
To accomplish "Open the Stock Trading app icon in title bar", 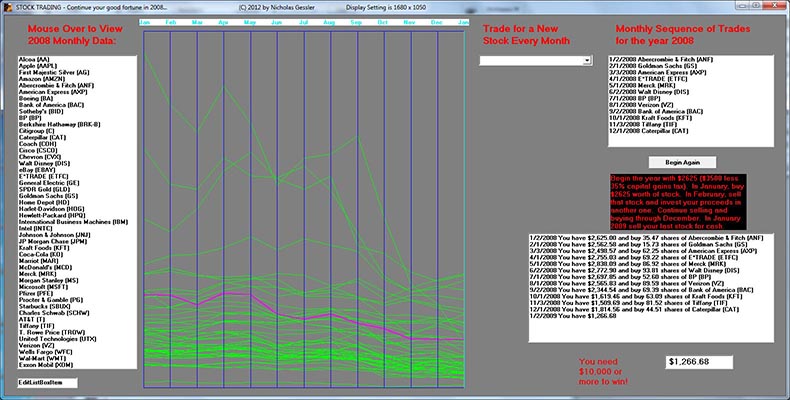I will (x=7, y=7).
